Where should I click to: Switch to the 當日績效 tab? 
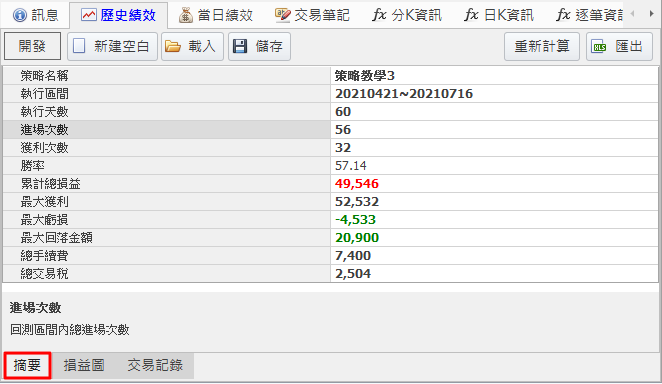(x=216, y=15)
